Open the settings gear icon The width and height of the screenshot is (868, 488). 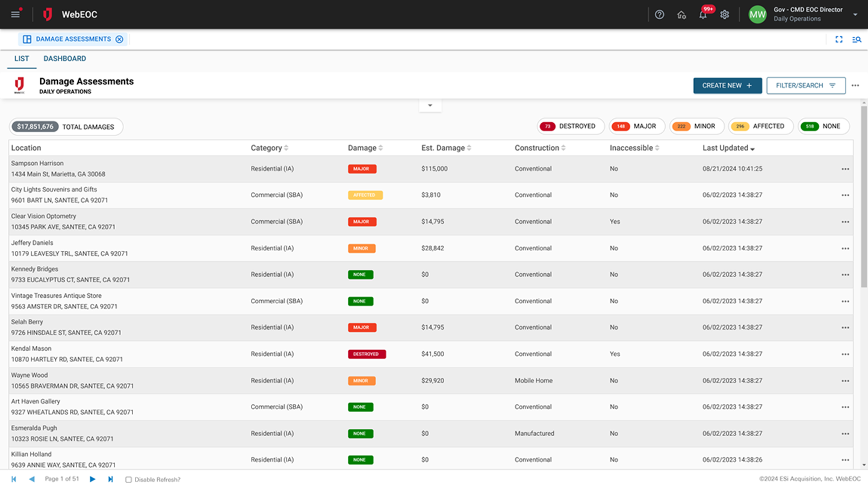click(725, 14)
